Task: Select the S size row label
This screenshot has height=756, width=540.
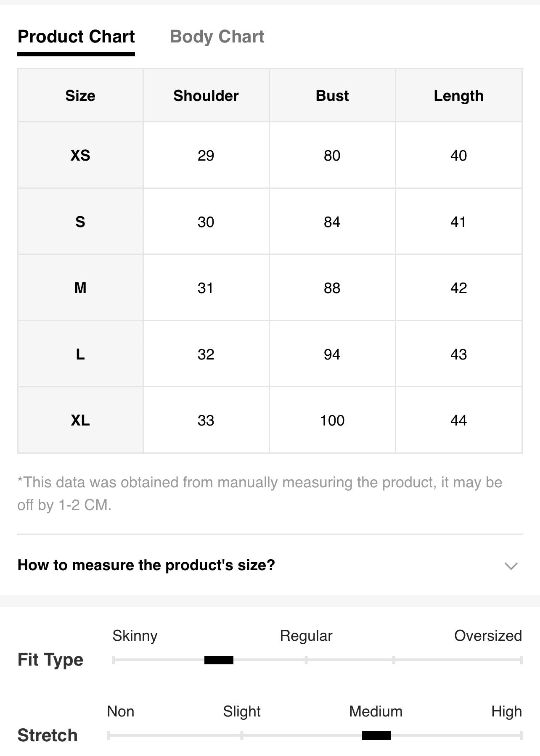Action: coord(80,222)
